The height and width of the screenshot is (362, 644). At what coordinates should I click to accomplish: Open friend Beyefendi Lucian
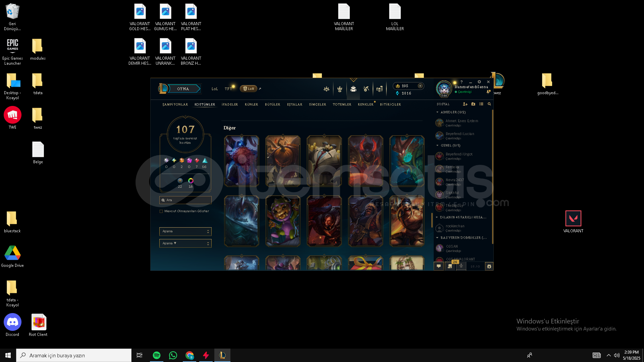[x=462, y=136]
